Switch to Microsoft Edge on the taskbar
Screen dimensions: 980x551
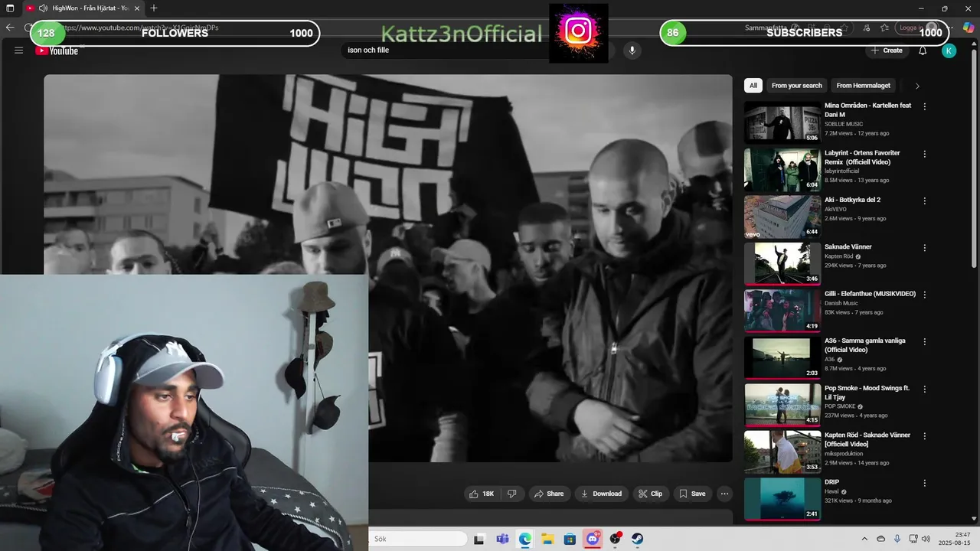(524, 540)
